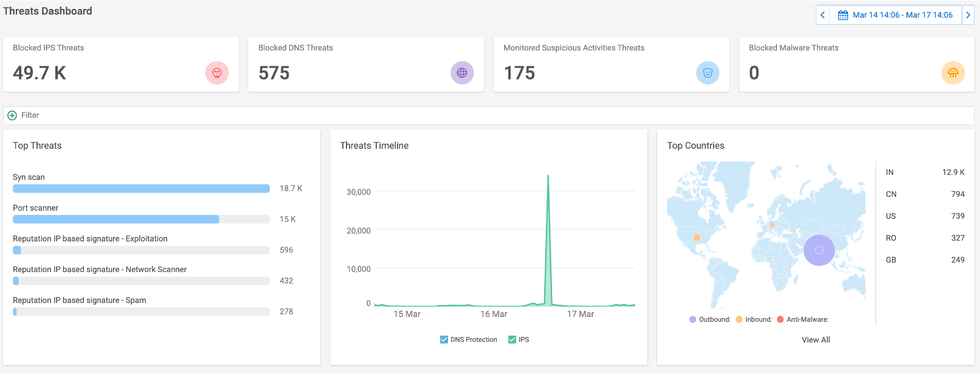Click the Blocked IPS Threats skull icon
Image resolution: width=980 pixels, height=374 pixels.
pos(217,73)
